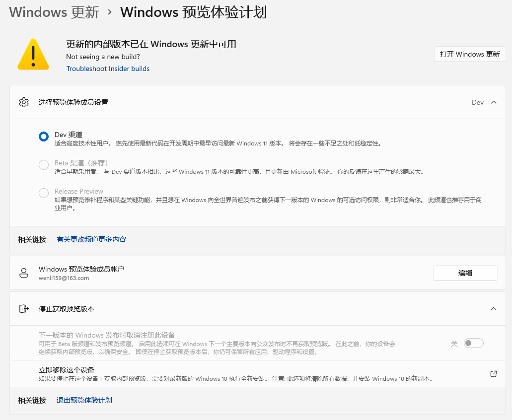Click the 打开 Windows 更新 button
This screenshot has height=420, width=512.
(469, 54)
